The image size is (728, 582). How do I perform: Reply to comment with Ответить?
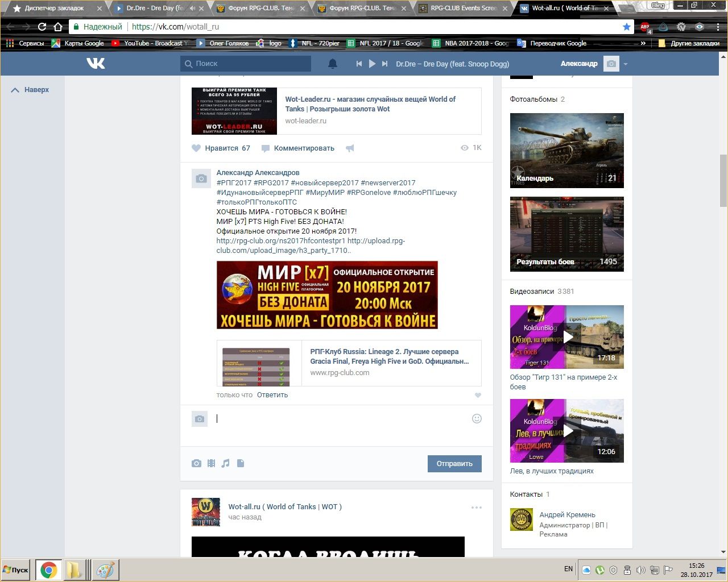(x=272, y=395)
